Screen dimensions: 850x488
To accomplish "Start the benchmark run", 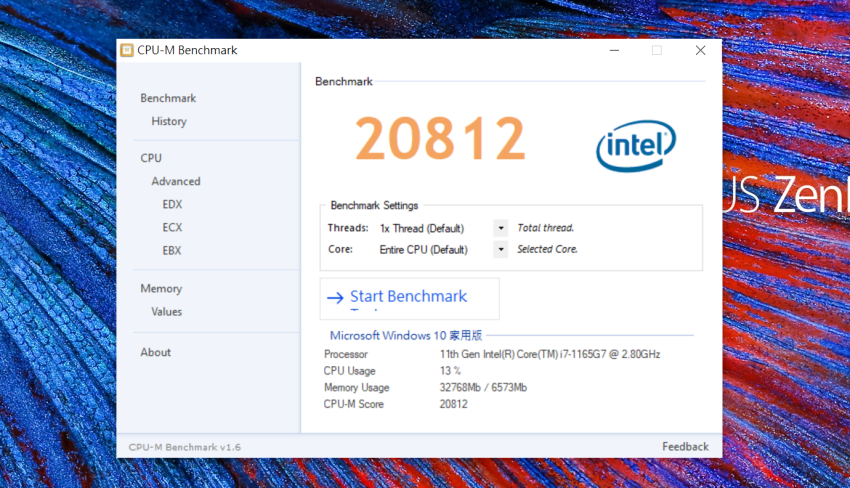I will click(409, 299).
